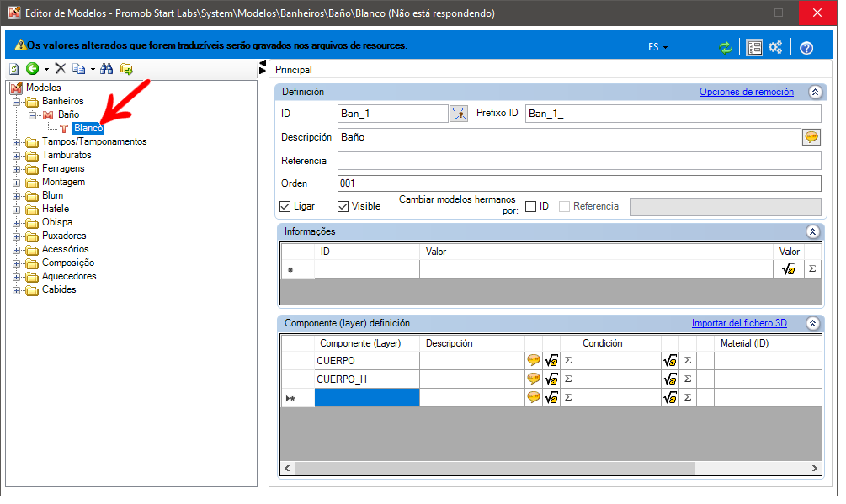Image resolution: width=846 pixels, height=504 pixels.
Task: Click the translation bubble beside Descripción field
Action: pos(811,137)
